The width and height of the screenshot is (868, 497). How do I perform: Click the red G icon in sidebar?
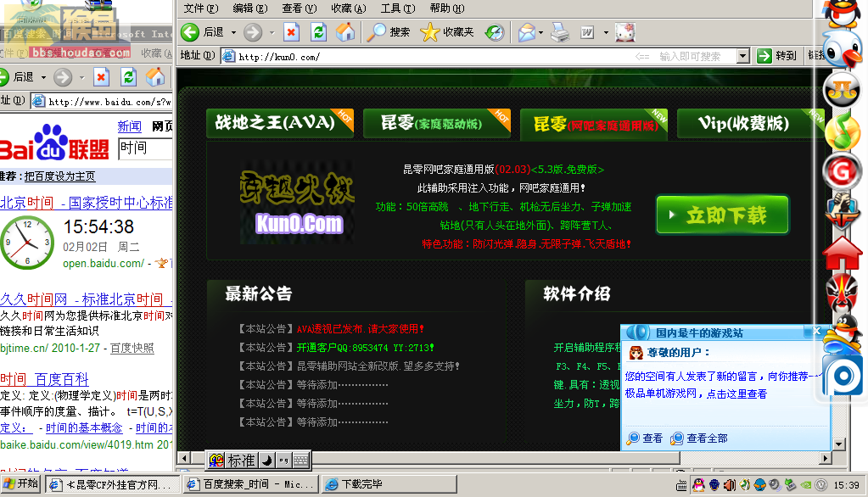pos(842,172)
